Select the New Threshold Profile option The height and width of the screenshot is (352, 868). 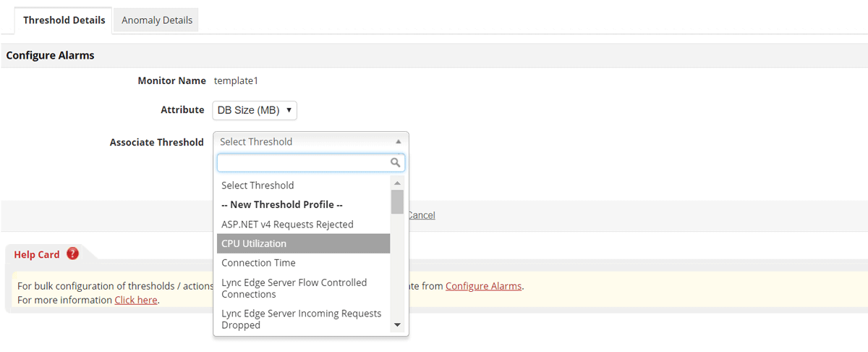303,205
